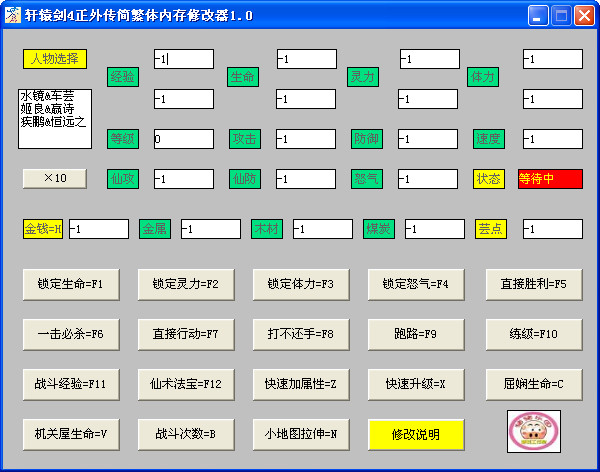Click the green 仙攻 label
This screenshot has height=472, width=600.
pos(123,179)
